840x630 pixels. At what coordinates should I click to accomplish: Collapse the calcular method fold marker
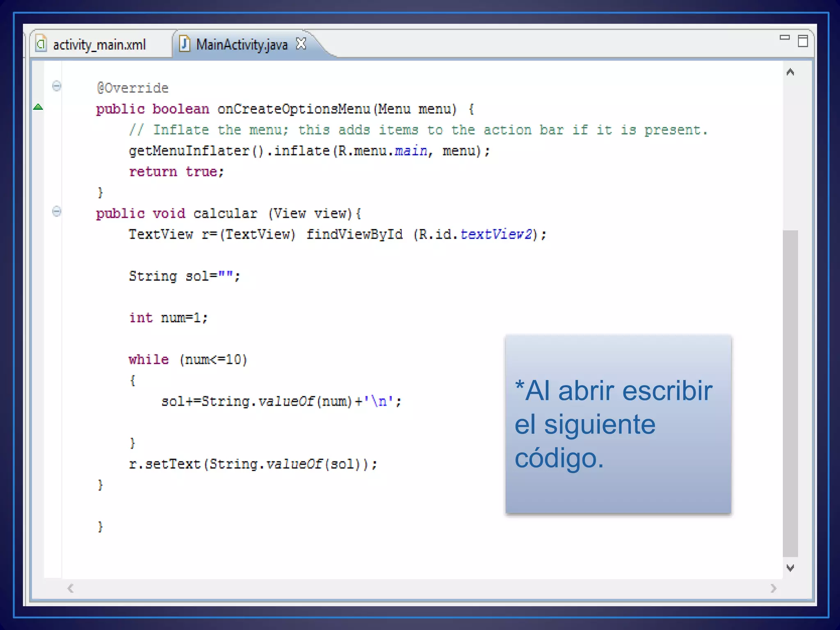pos(57,212)
